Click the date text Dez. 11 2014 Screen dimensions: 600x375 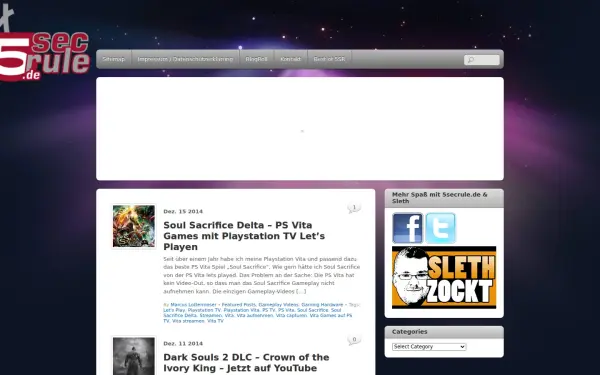(183, 343)
